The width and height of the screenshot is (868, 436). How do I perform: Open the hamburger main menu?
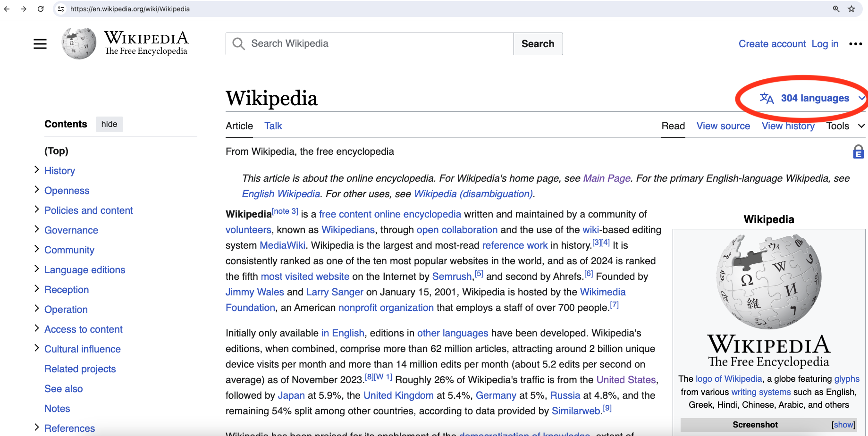click(40, 44)
